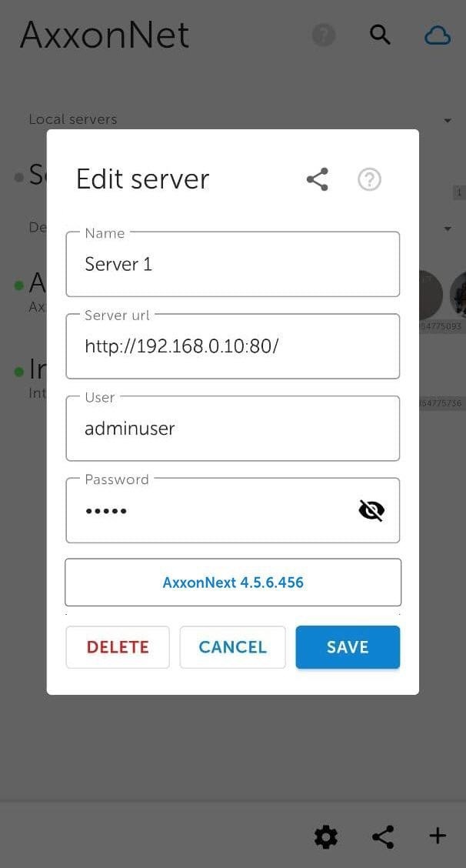Viewport: 466px width, 868px height.
Task: Cancel editing the server
Action: 232,647
